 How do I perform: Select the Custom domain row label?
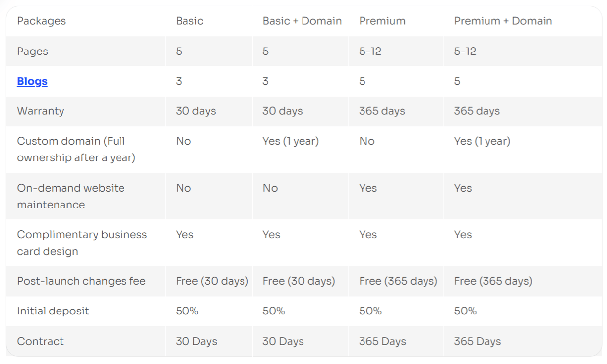click(x=76, y=149)
